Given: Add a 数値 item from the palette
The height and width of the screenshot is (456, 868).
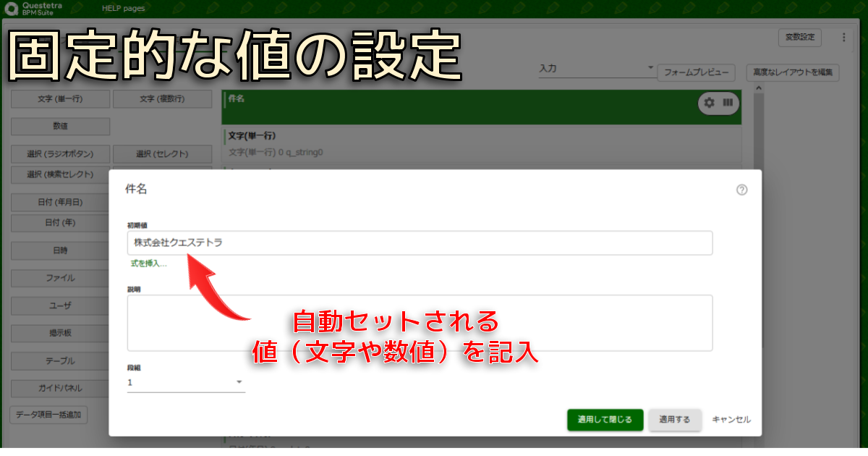Looking at the screenshot, I should [x=60, y=126].
